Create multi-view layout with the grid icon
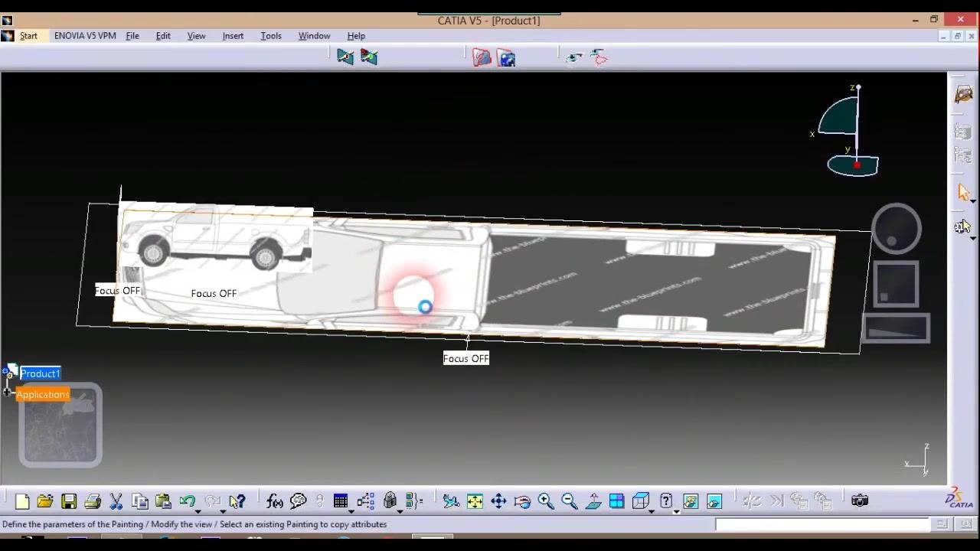 tap(616, 501)
